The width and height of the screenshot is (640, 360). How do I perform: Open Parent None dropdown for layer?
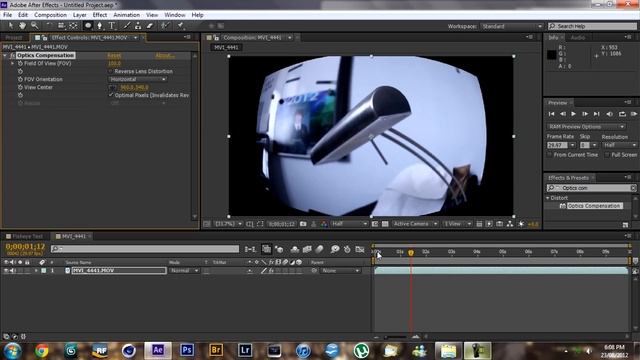[x=340, y=271]
